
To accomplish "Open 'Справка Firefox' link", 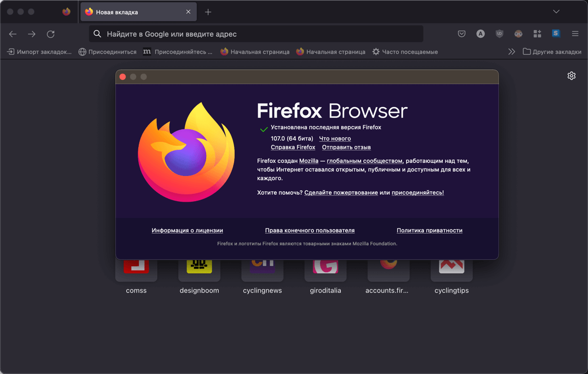I will coord(293,147).
